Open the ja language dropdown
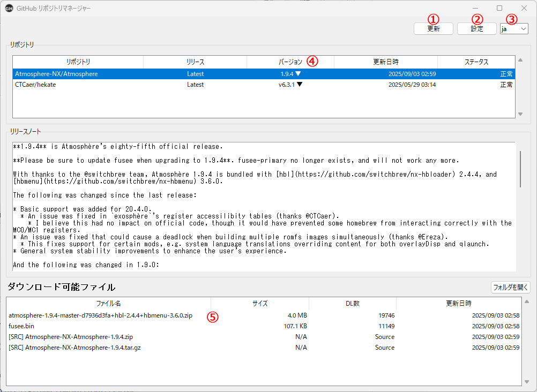 (x=514, y=29)
